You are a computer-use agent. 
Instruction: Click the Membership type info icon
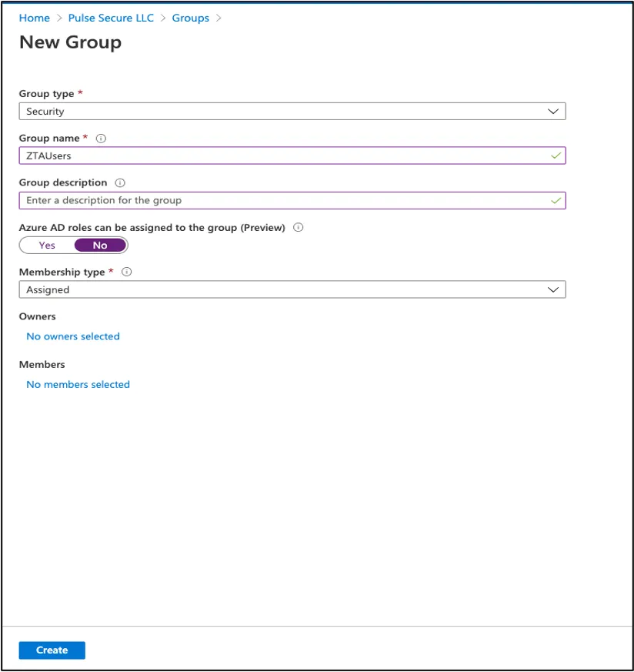(126, 272)
